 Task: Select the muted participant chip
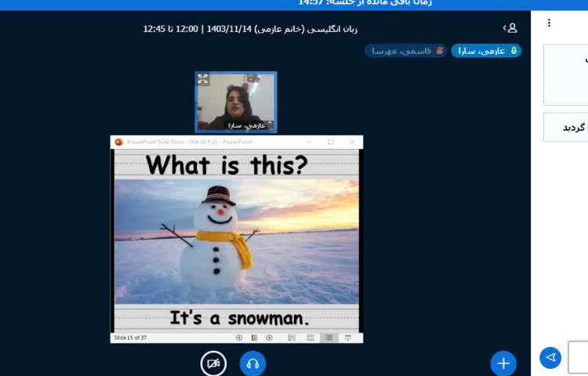pos(406,51)
